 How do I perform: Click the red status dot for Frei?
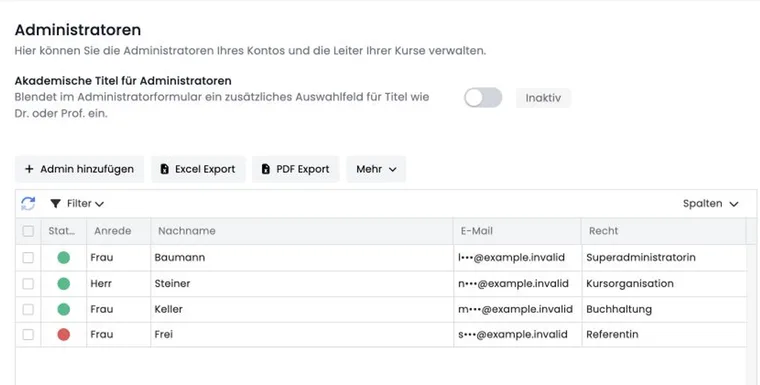(x=63, y=335)
